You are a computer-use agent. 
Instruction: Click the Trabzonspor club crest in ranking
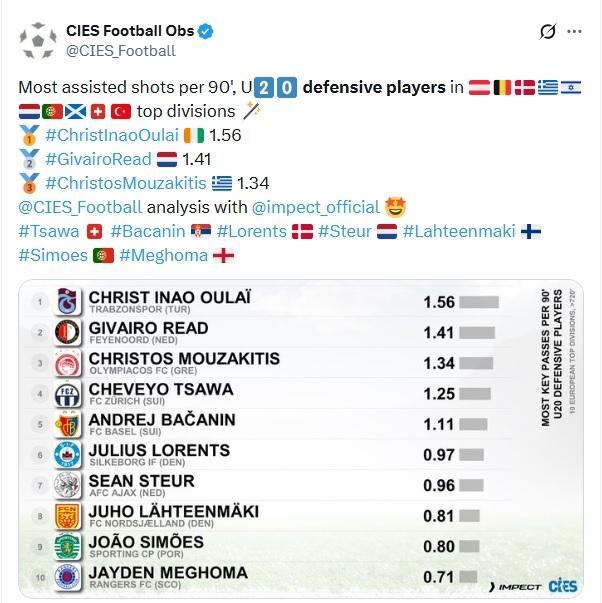[67, 302]
